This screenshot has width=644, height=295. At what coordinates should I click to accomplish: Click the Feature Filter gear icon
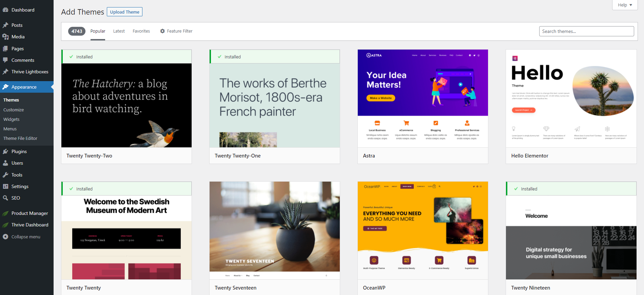[162, 31]
